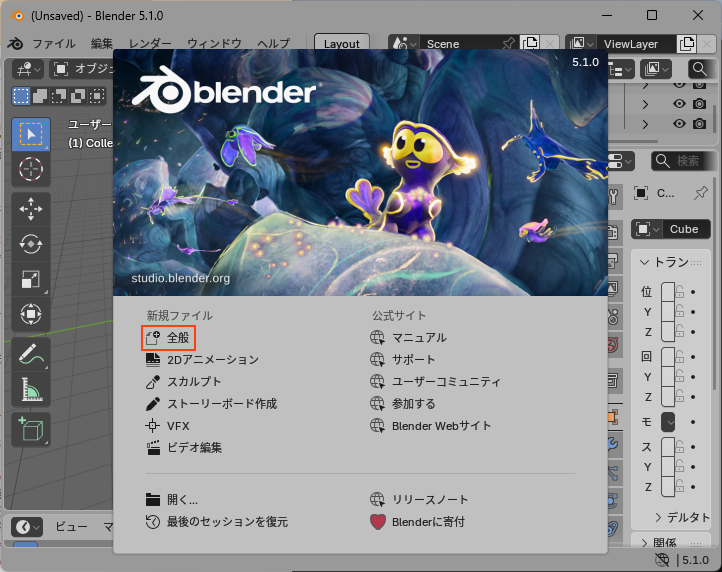Toggle animate dot on the 回 row
The width and height of the screenshot is (722, 572).
(x=693, y=357)
